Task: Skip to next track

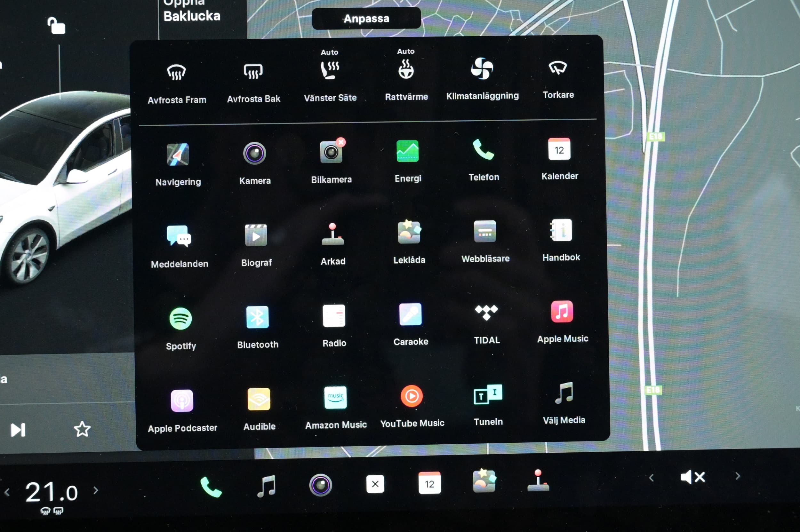Action: click(18, 430)
